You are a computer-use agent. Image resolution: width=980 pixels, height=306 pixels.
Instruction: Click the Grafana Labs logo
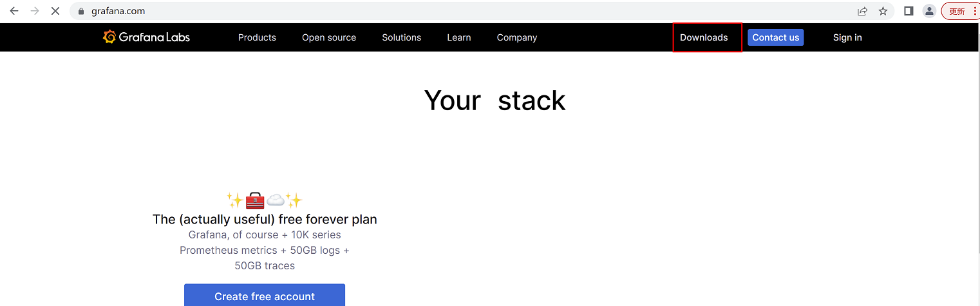click(147, 37)
